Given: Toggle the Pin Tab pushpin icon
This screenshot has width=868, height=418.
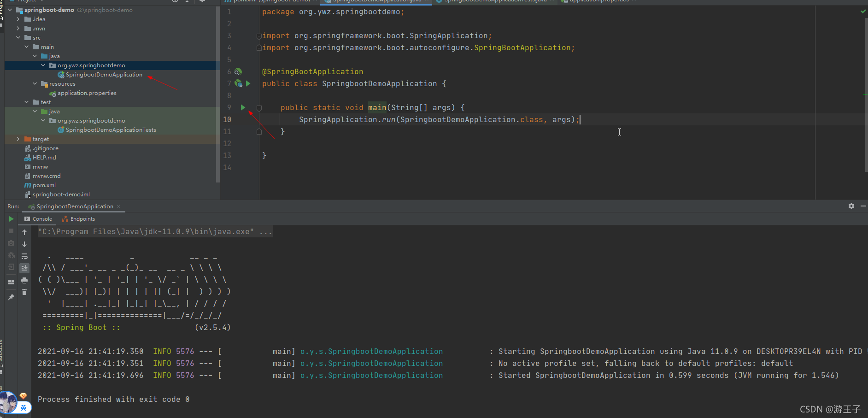Looking at the screenshot, I should tap(11, 297).
